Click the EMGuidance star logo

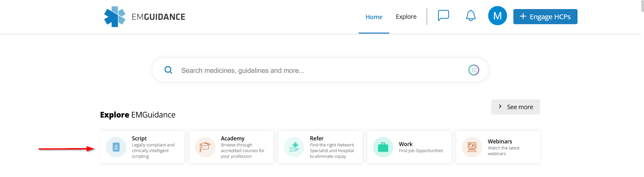(114, 17)
